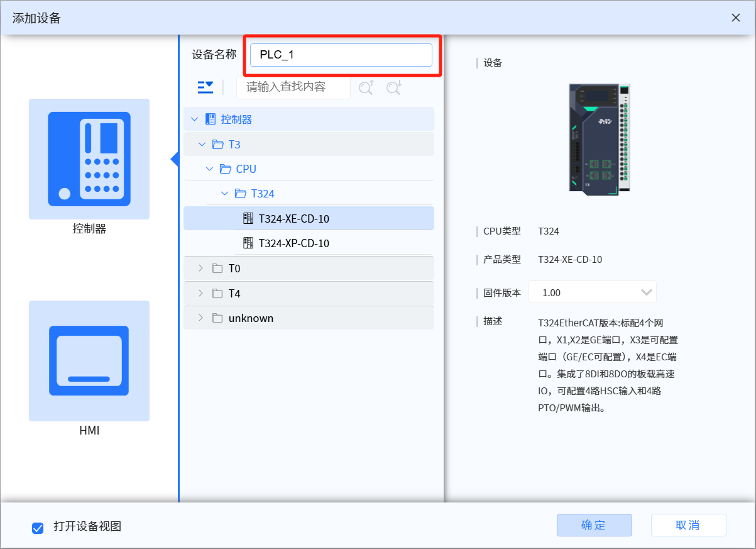Click the device name PLC_1 input field
Screen dimensions: 756x549
pyautogui.click(x=341, y=55)
